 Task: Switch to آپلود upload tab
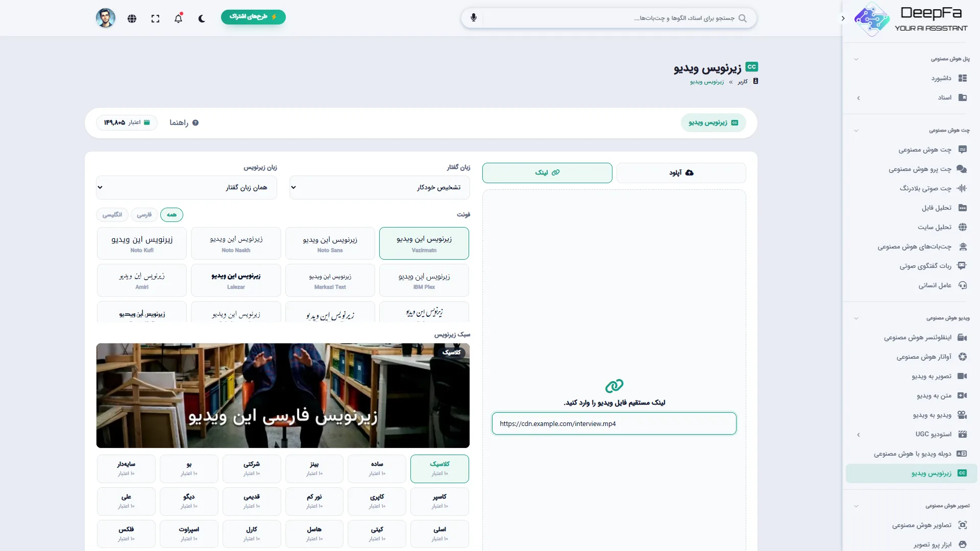[681, 173]
